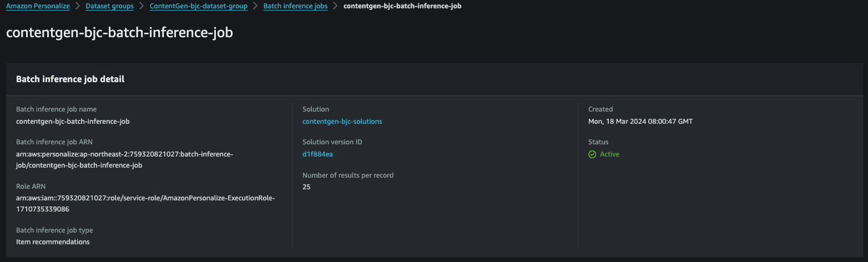Select the batch inference job ARN value
This screenshot has width=868, height=262.
[125, 160]
